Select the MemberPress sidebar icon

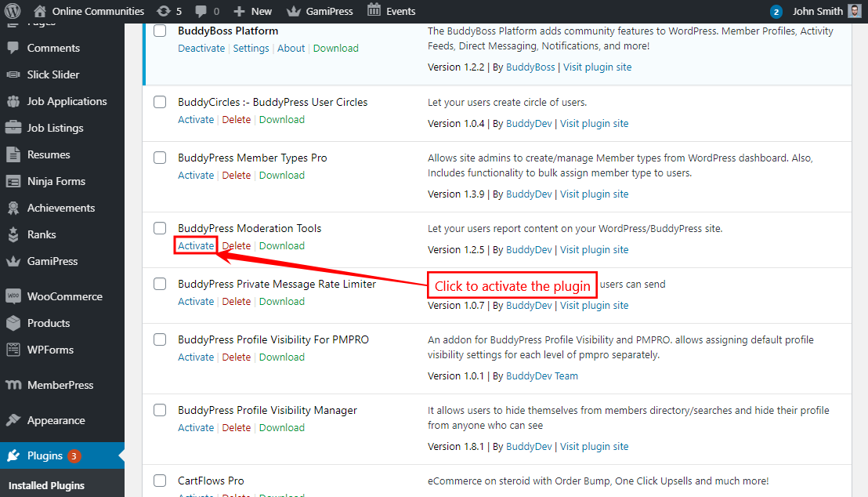13,384
